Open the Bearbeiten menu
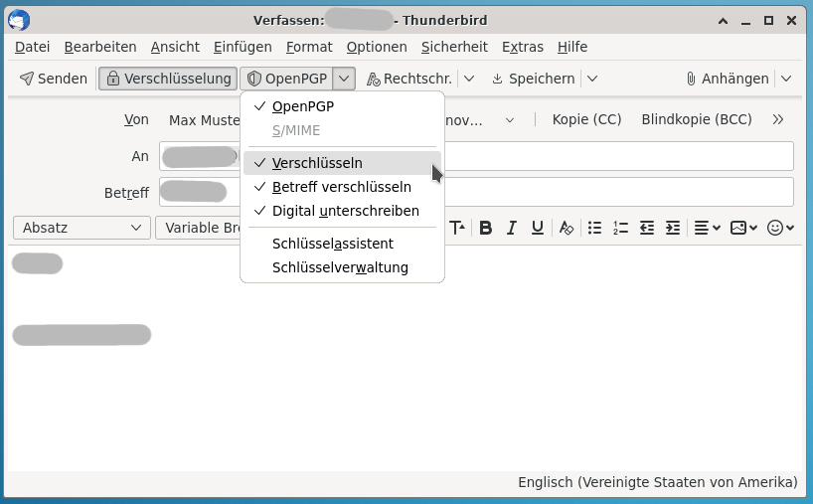This screenshot has height=504, width=813. (100, 47)
